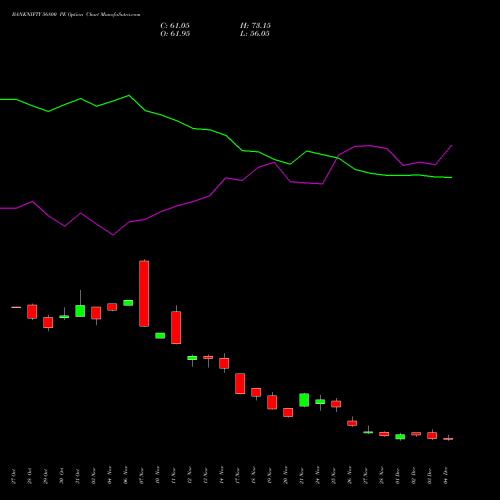Click the '04 Dec' date axis label
The width and height of the screenshot is (500, 500).
(446, 476)
